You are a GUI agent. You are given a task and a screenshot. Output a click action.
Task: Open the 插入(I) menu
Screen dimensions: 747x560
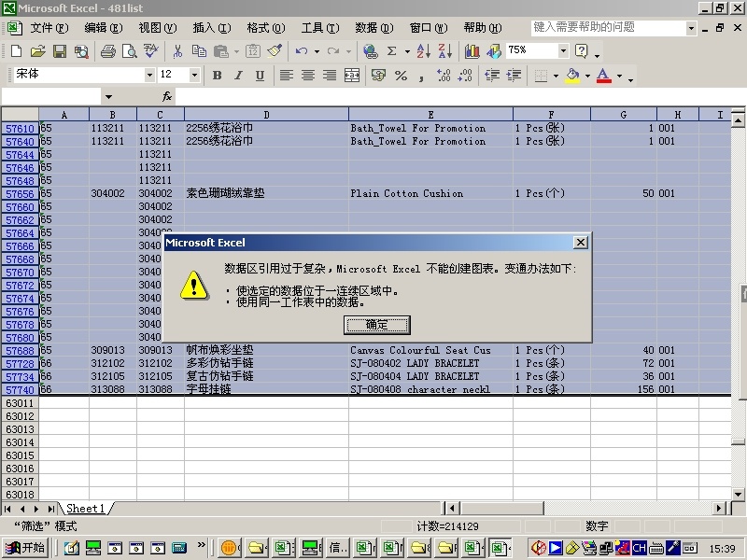(x=212, y=28)
